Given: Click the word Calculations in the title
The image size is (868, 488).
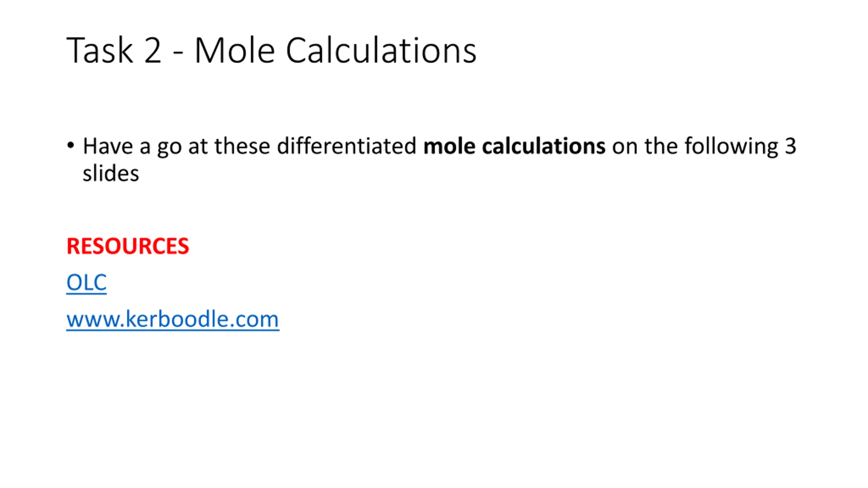Looking at the screenshot, I should (381, 50).
